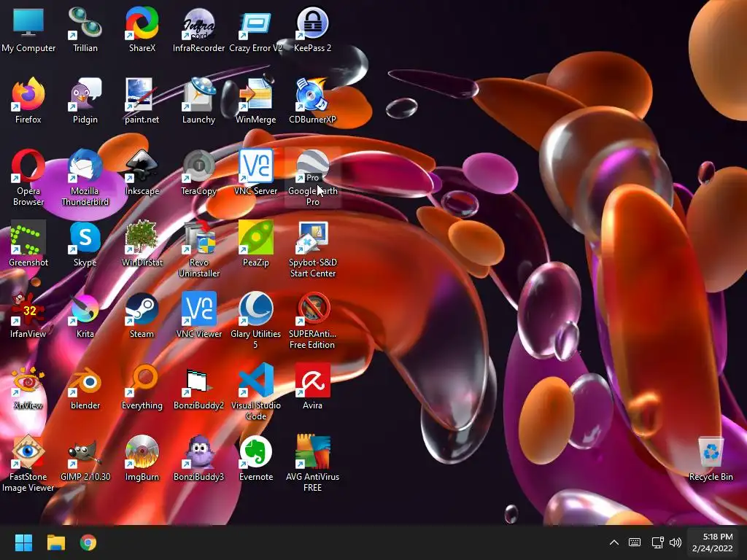Image resolution: width=747 pixels, height=560 pixels.
Task: Open the network tray icon
Action: (657, 542)
